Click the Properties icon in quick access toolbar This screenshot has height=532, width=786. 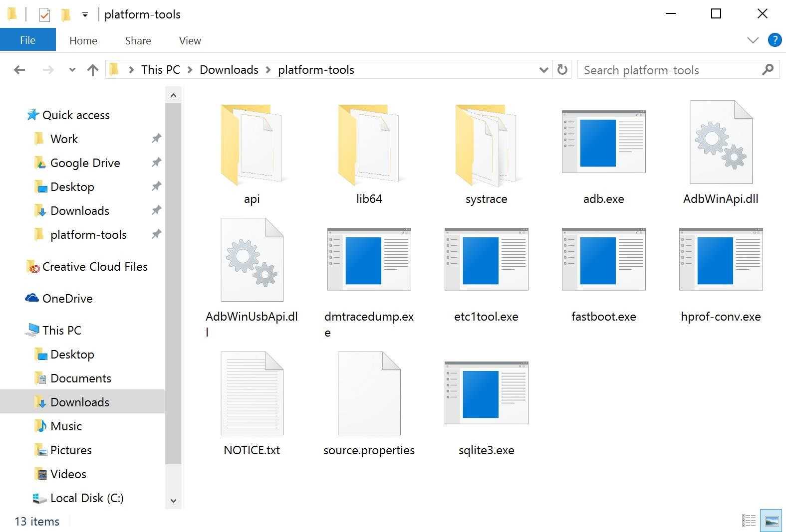(x=44, y=15)
